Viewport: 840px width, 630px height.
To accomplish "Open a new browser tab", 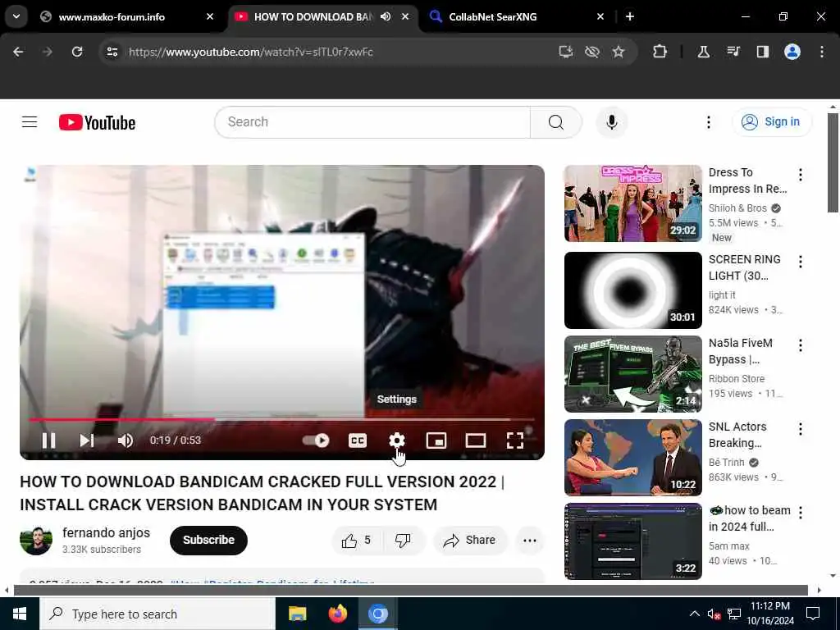I will (630, 16).
